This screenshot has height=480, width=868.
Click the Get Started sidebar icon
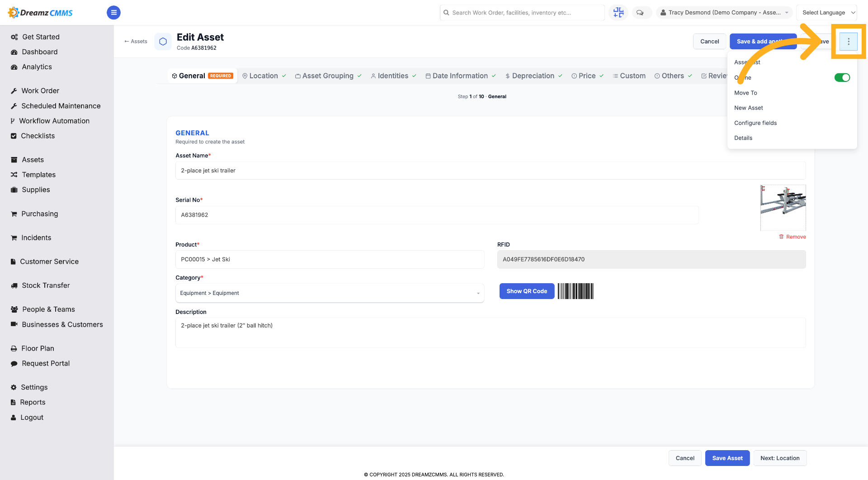point(14,37)
